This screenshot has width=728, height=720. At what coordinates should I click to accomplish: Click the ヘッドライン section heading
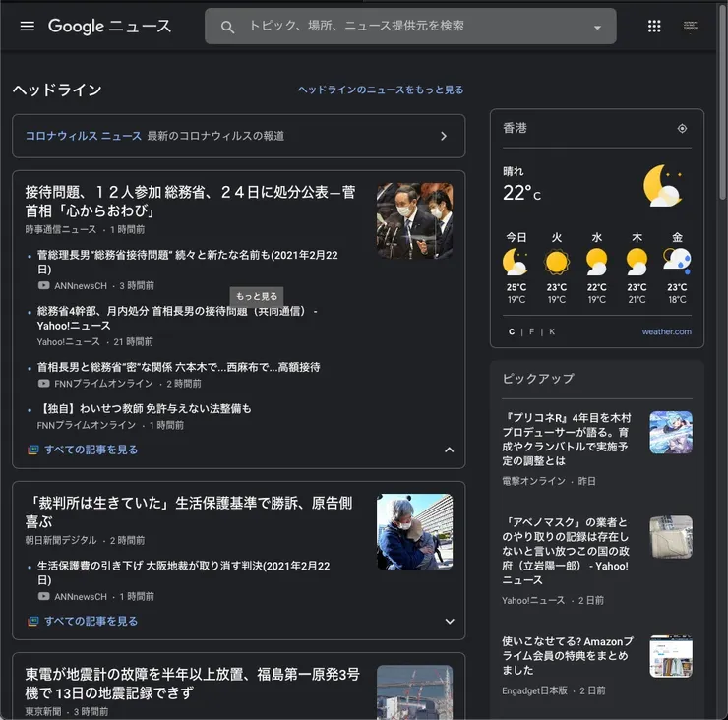[x=57, y=90]
